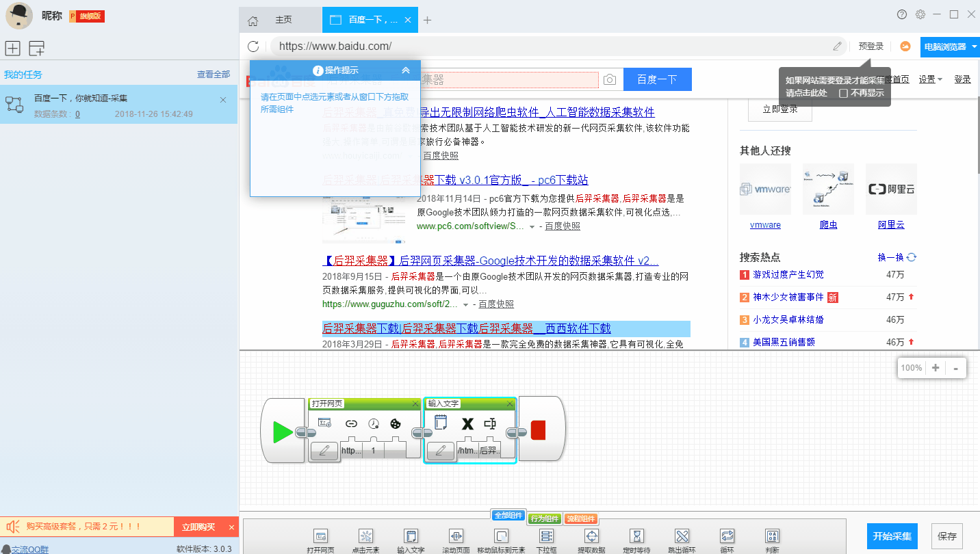
Task: Click the orange cloud icon
Action: tap(905, 47)
